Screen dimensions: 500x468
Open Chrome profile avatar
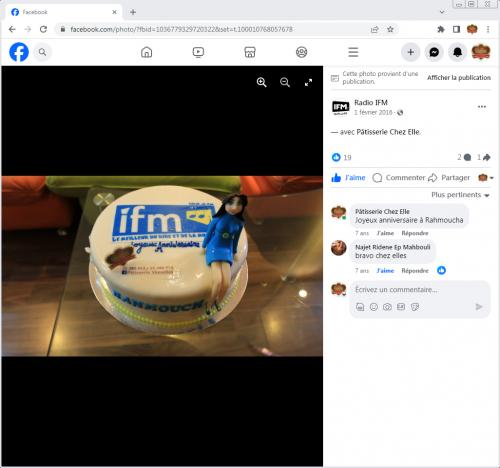pos(472,29)
